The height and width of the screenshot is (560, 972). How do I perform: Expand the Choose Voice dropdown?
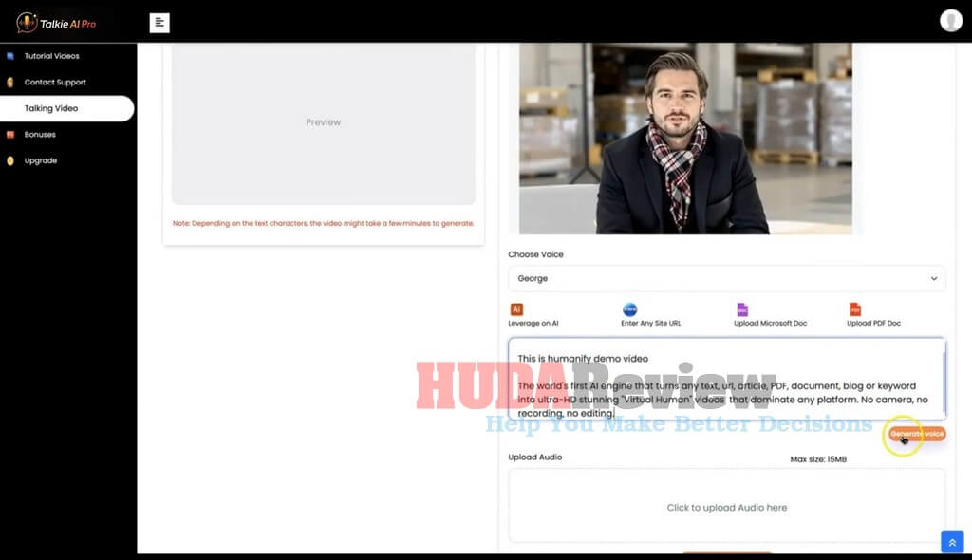[x=726, y=278]
